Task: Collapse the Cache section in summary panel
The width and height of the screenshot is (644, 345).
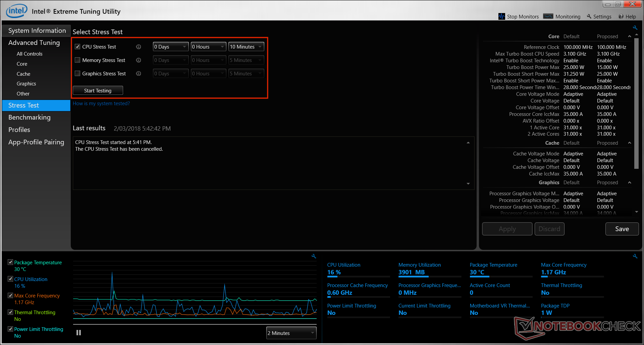Action: (x=630, y=143)
